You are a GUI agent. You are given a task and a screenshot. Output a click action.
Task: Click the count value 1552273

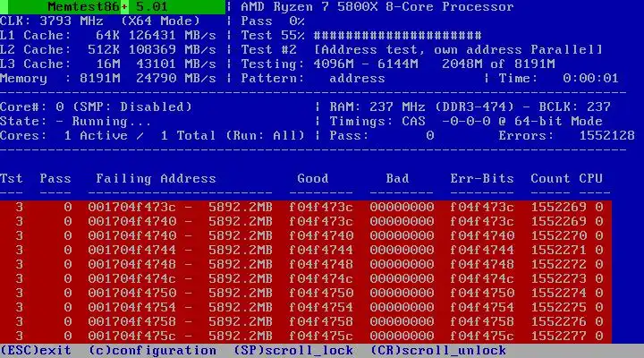click(x=558, y=278)
